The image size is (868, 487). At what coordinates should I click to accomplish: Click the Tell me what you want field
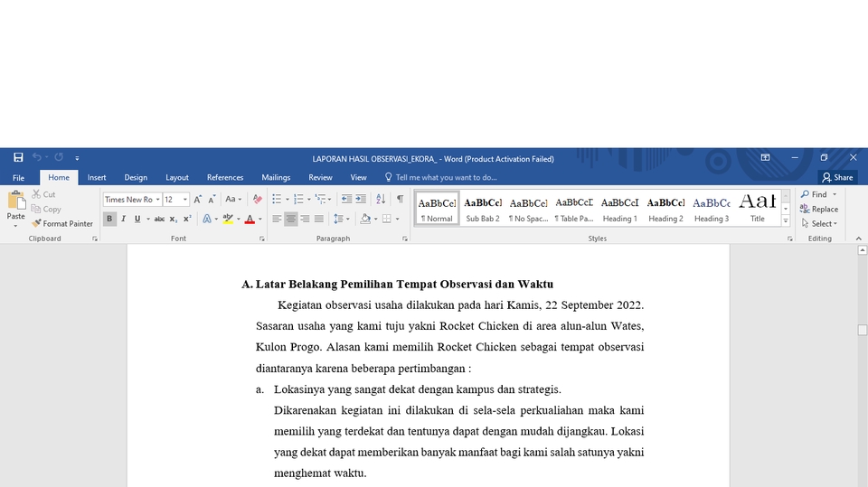pos(441,178)
